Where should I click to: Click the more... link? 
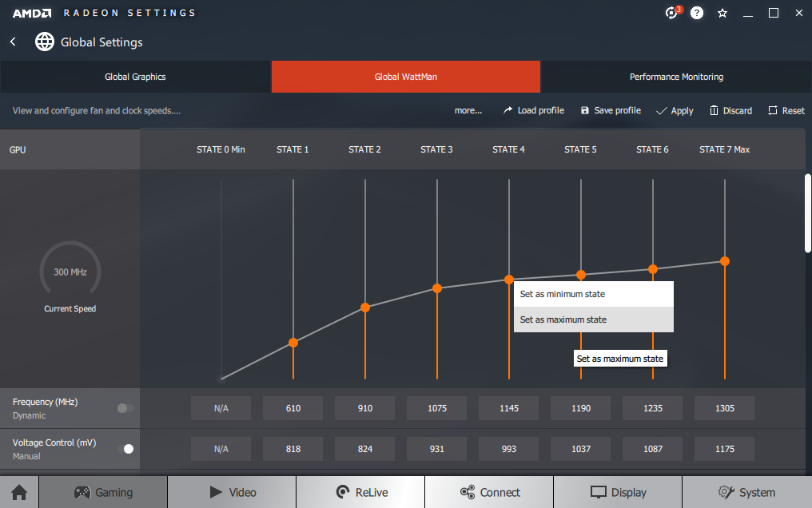pyautogui.click(x=468, y=110)
